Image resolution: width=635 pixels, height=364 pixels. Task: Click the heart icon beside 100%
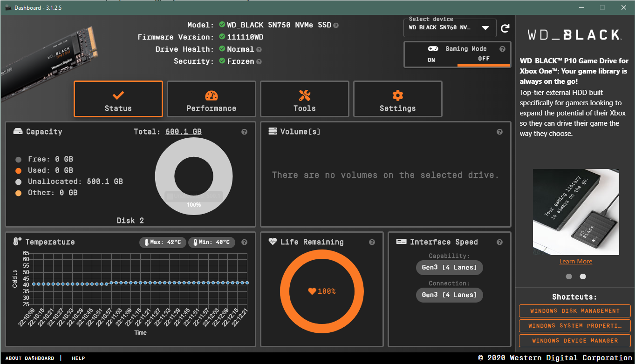point(312,291)
